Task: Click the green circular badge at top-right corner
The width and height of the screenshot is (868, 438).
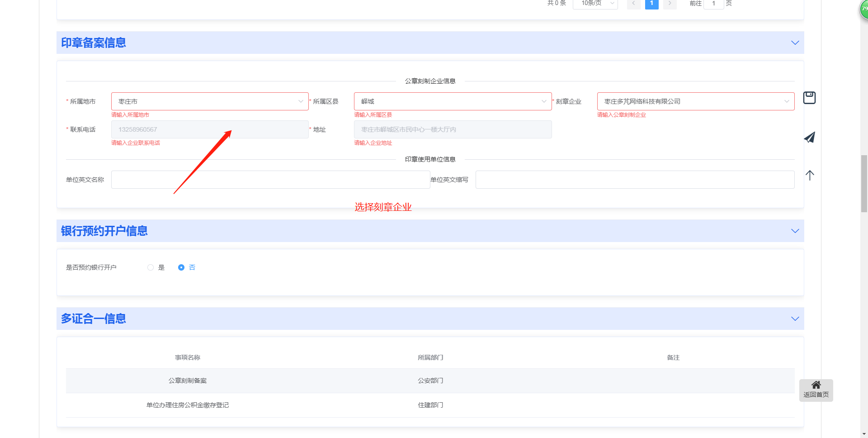Action: pos(864,9)
